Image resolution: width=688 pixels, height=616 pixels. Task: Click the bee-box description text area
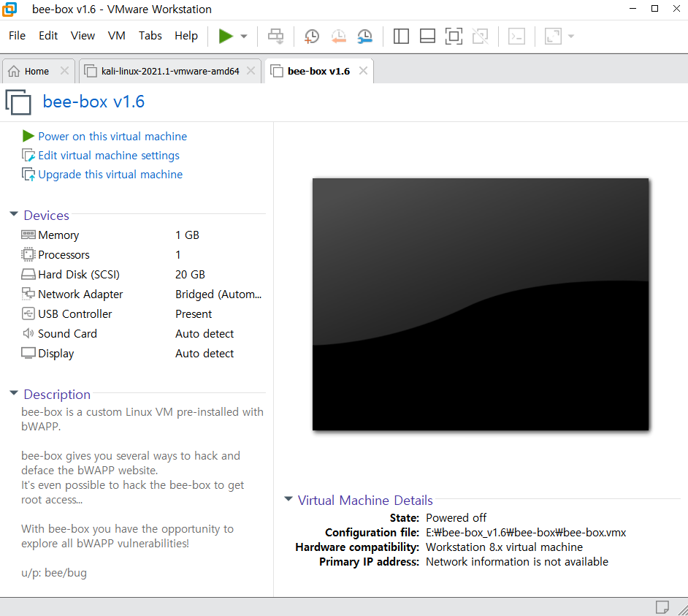pos(142,493)
